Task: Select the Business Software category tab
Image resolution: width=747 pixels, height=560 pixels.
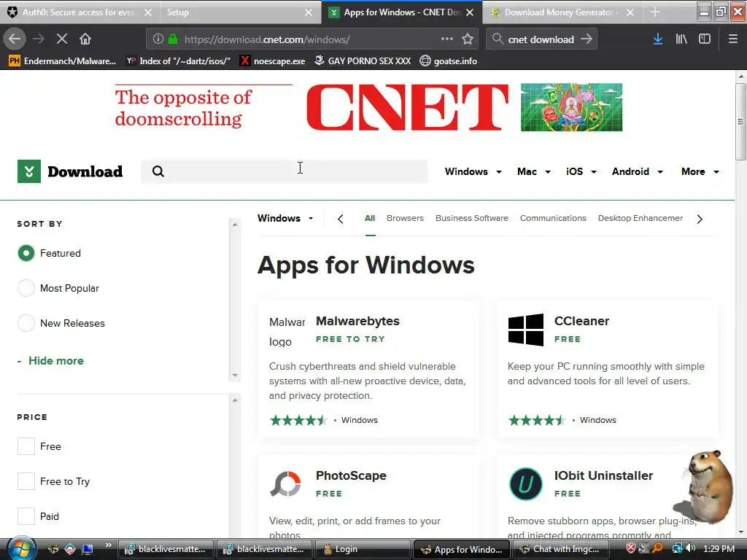Action: (472, 218)
